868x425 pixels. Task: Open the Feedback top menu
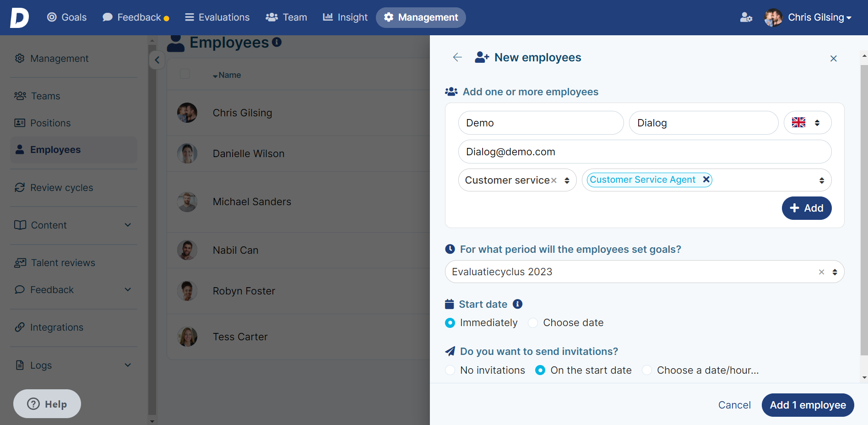click(x=136, y=17)
